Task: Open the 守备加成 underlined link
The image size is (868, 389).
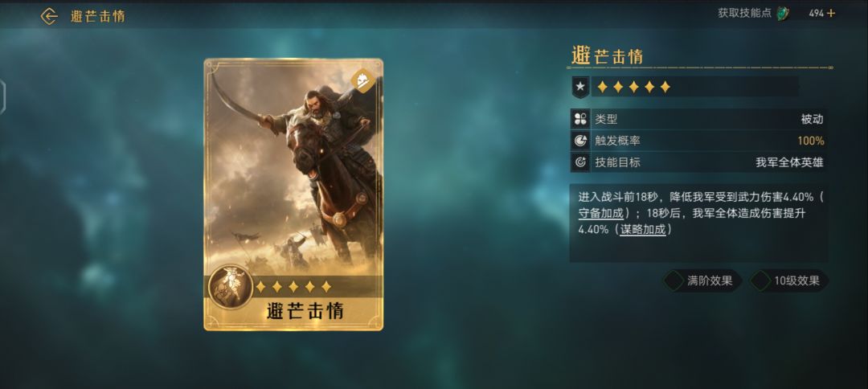Action: 600,213
